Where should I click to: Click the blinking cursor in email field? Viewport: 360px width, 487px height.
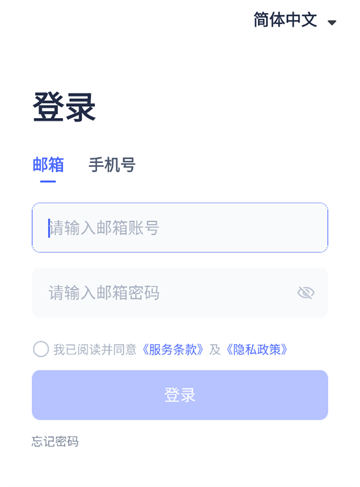point(49,228)
